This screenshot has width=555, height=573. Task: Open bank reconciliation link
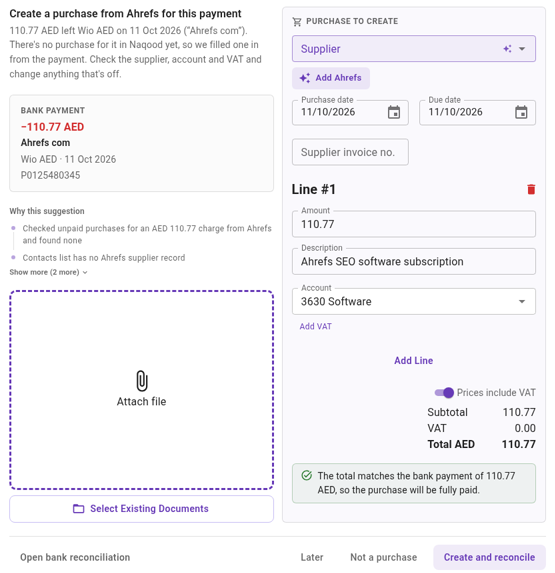[75, 557]
